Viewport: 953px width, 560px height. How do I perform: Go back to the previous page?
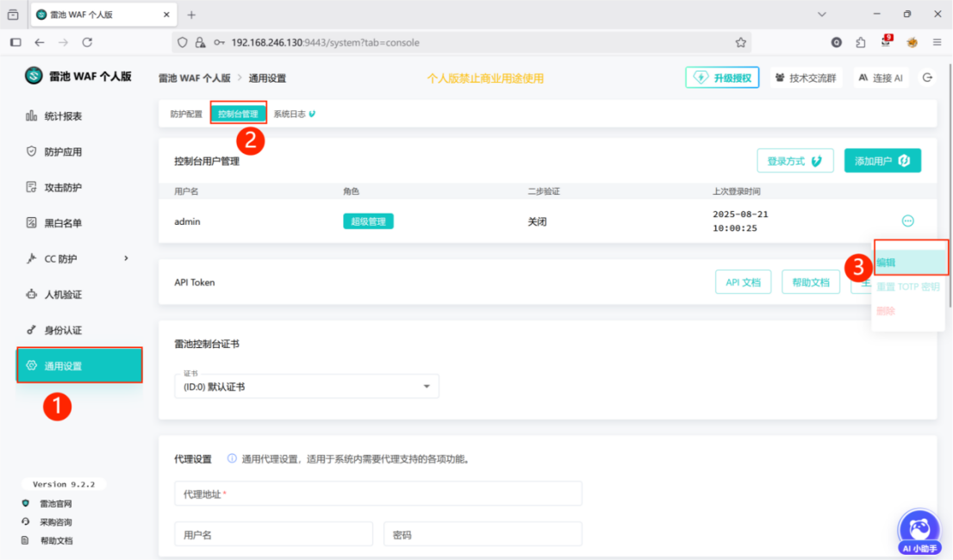pyautogui.click(x=40, y=42)
